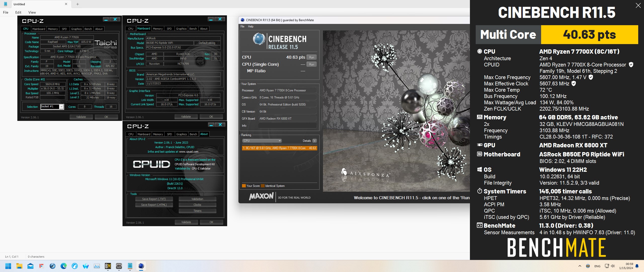Select SPD tab in CPU-Z Mainboard window
This screenshot has width=644, height=272.
click(169, 29)
